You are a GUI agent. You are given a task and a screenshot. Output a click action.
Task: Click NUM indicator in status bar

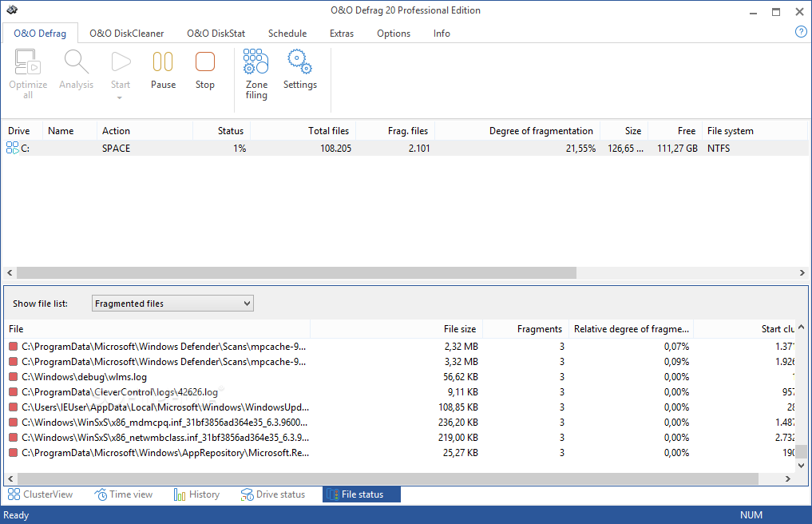(751, 515)
